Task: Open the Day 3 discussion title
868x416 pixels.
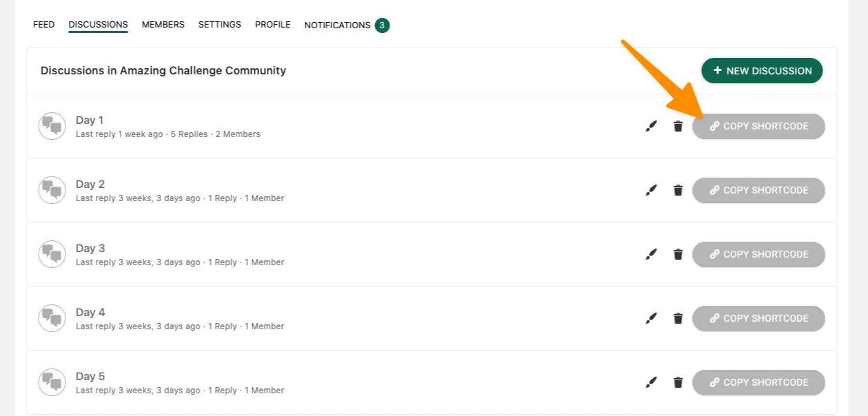Action: (x=90, y=249)
